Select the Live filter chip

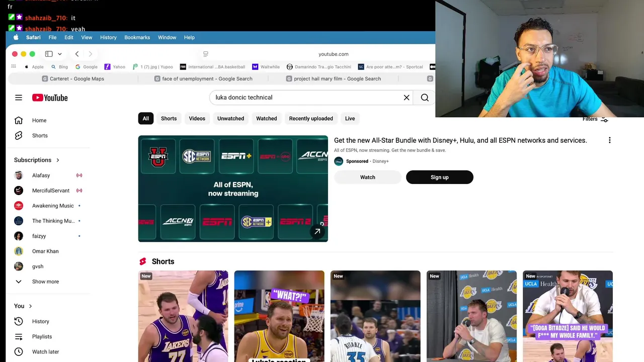pyautogui.click(x=350, y=119)
